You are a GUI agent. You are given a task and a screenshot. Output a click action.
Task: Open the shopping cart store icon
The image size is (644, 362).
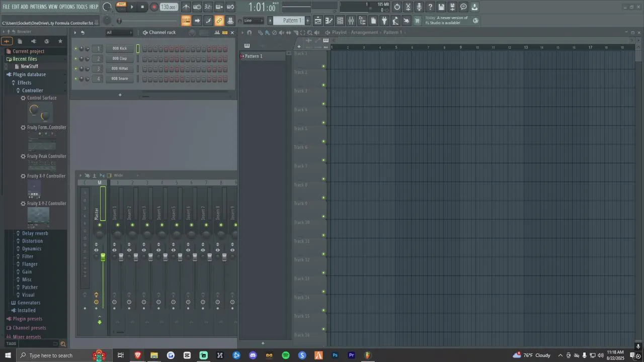[x=417, y=21]
